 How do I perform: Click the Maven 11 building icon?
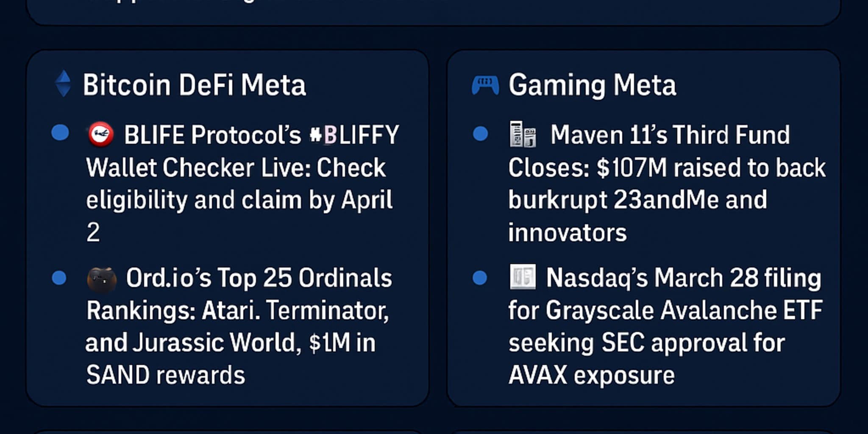(523, 134)
